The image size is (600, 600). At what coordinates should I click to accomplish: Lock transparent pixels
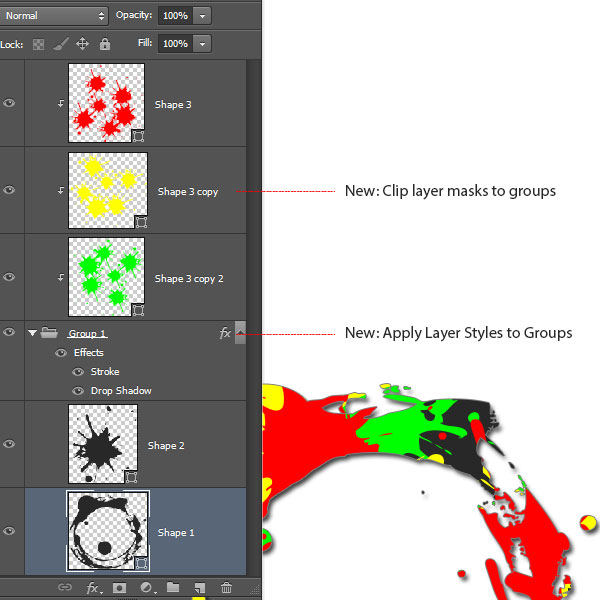[39, 44]
